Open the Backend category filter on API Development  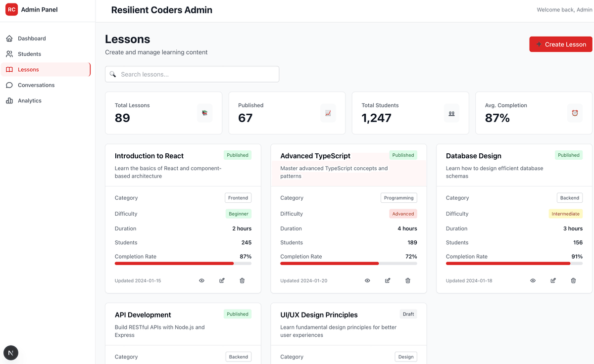(238, 357)
